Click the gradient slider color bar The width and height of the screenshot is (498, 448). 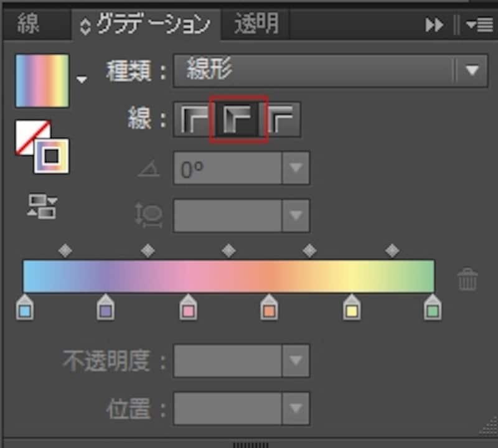pos(228,276)
